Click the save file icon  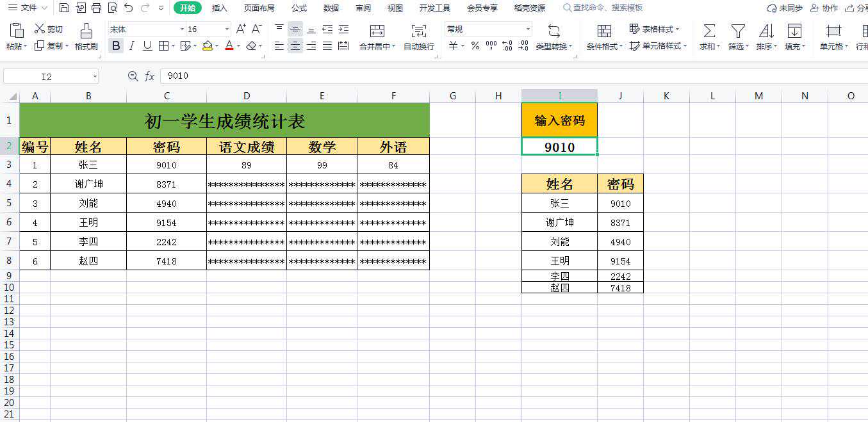coord(64,8)
